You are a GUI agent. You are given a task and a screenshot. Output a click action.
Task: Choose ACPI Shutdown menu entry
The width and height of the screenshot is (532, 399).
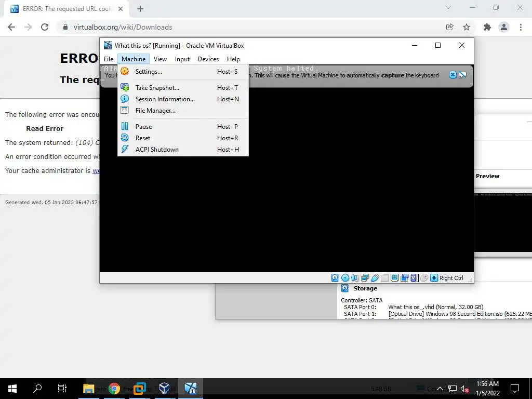coord(183,149)
